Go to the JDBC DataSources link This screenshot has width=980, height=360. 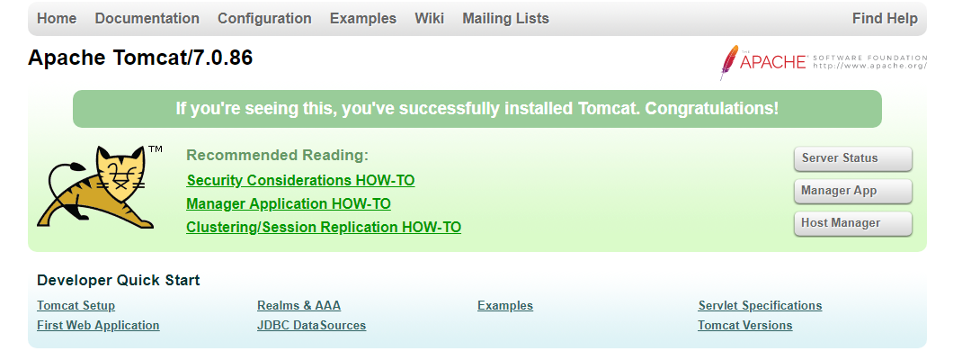311,325
